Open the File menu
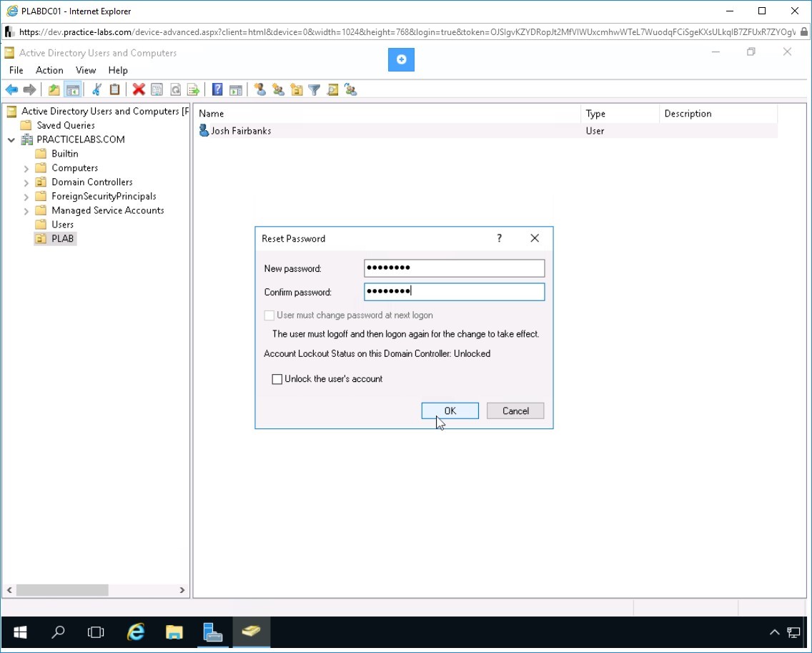 [x=16, y=70]
